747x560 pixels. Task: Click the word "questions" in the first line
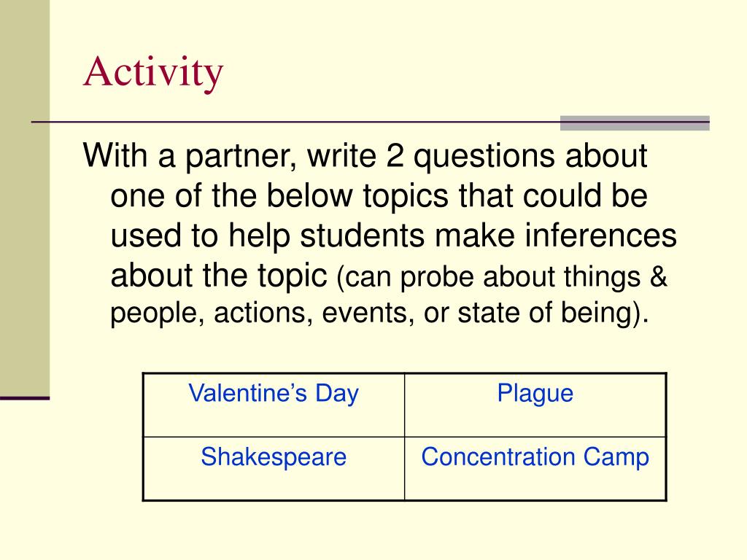pyautogui.click(x=484, y=157)
